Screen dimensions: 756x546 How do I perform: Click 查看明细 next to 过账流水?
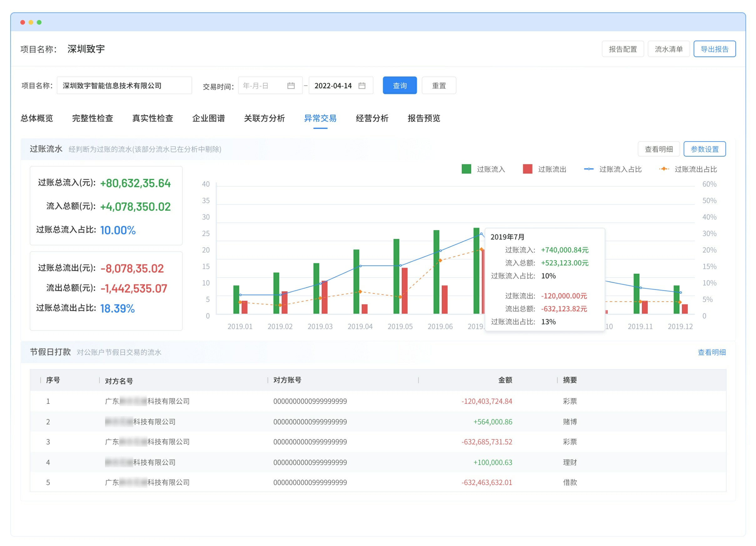point(659,149)
